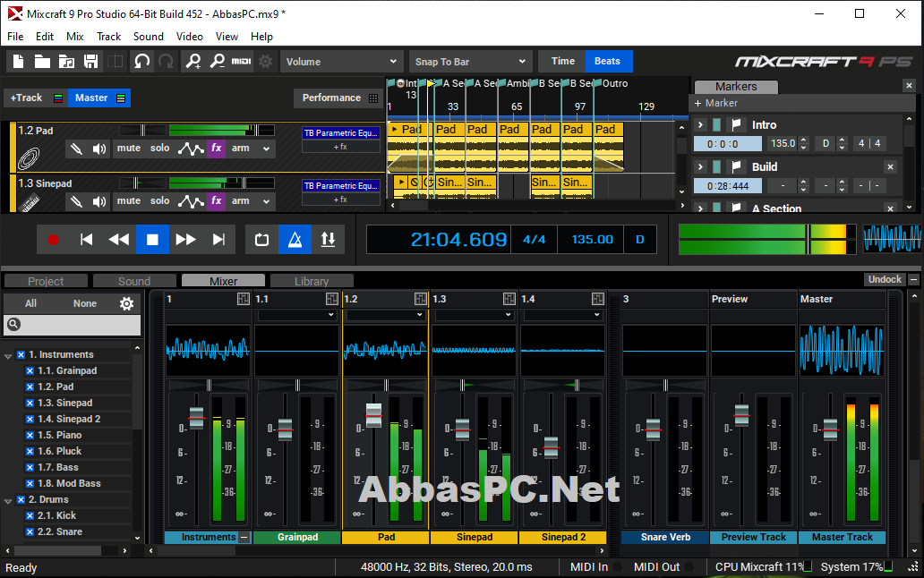Click the speaker icon on 1.2 Pad track
924x578 pixels.
tap(99, 149)
